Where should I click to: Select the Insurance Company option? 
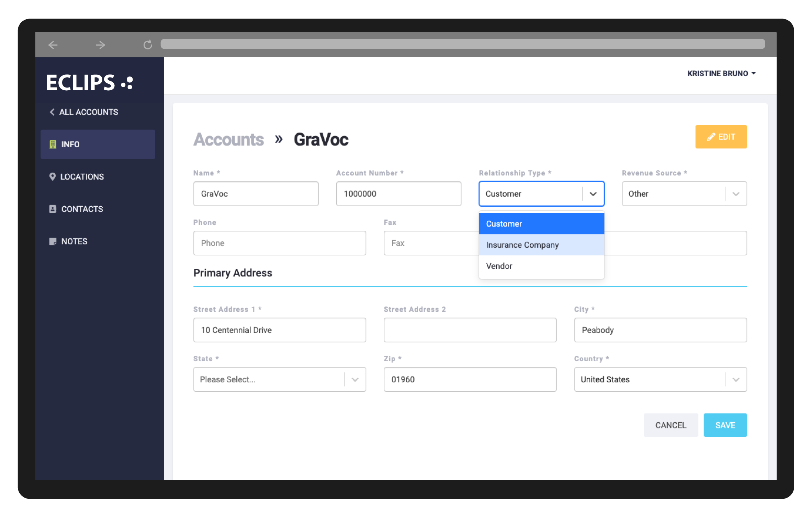pos(541,245)
